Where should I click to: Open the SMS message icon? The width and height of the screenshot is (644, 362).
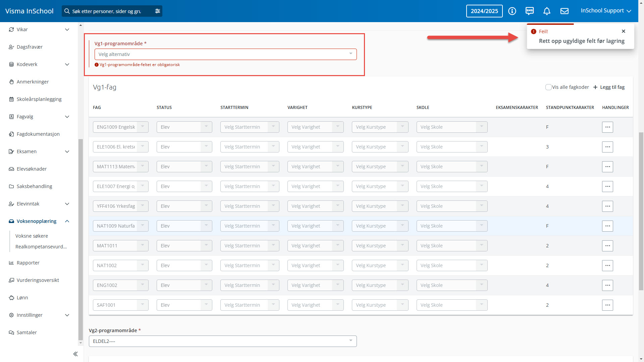(x=530, y=11)
